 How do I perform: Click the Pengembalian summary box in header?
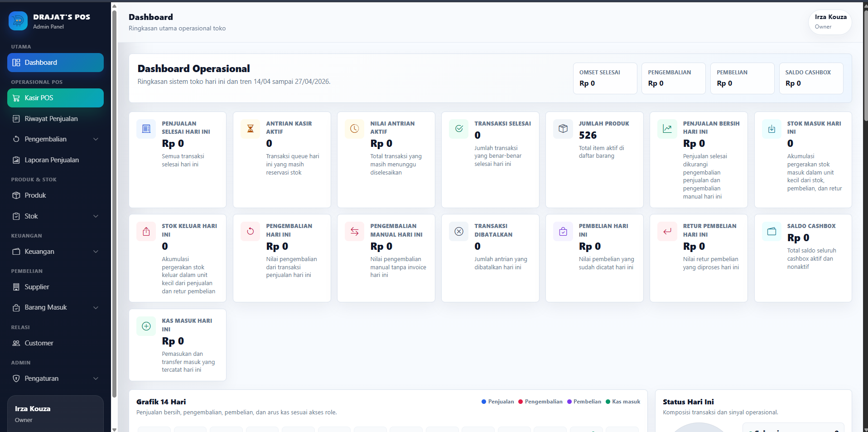674,78
